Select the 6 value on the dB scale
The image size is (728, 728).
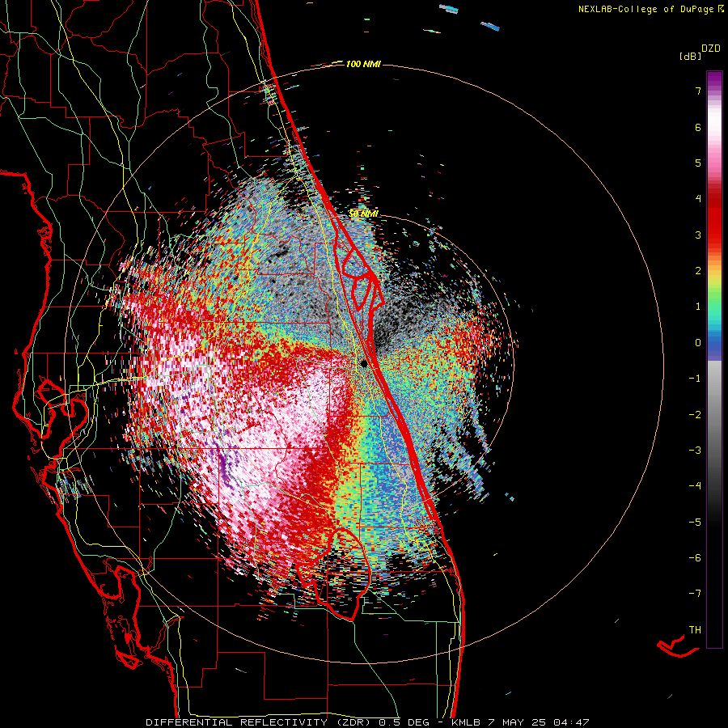698,127
